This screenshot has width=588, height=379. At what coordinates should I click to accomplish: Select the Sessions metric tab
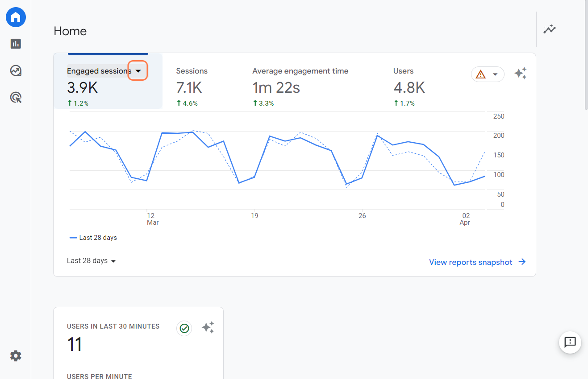192,87
